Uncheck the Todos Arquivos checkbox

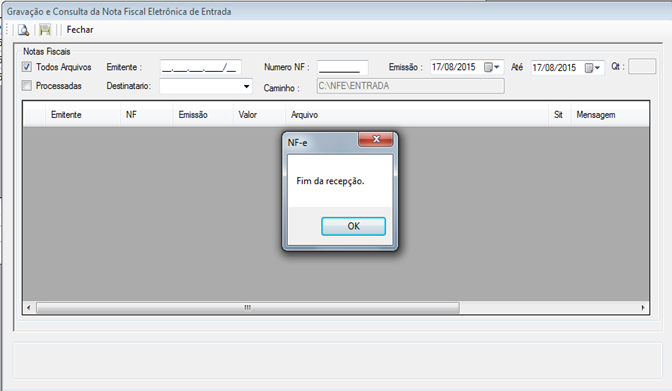tap(27, 67)
